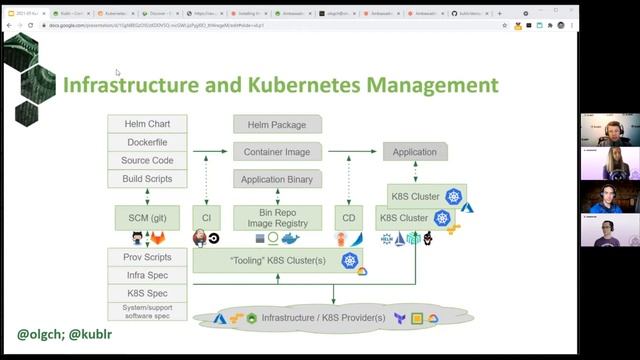Click the CI box
640x360 pixels.
point(207,218)
